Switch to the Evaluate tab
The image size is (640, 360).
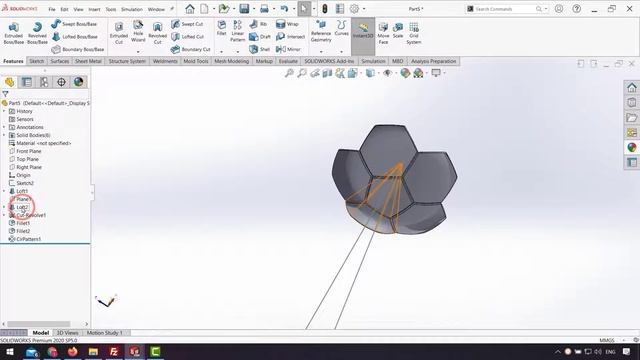tap(288, 61)
